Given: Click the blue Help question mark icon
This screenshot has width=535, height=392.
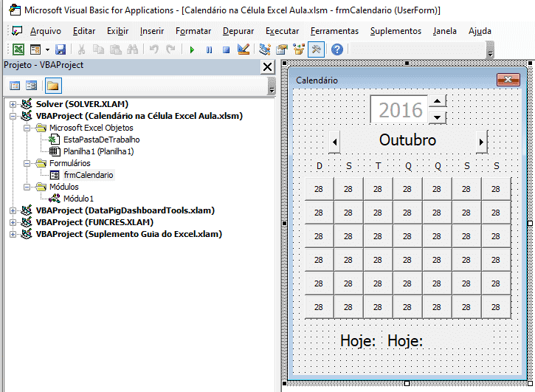Looking at the screenshot, I should tap(336, 49).
